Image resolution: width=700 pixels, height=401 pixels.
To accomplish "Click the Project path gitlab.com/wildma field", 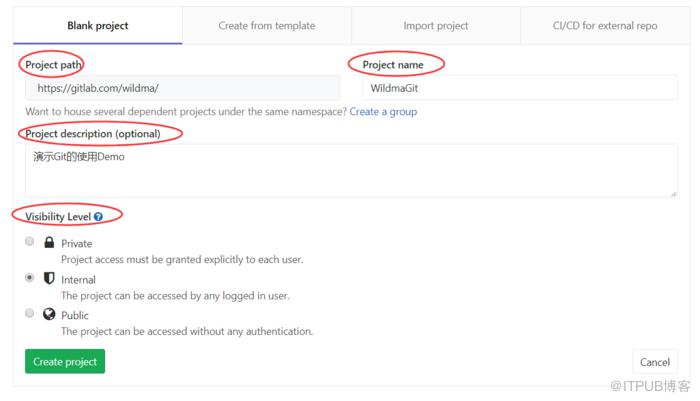I will (x=183, y=88).
